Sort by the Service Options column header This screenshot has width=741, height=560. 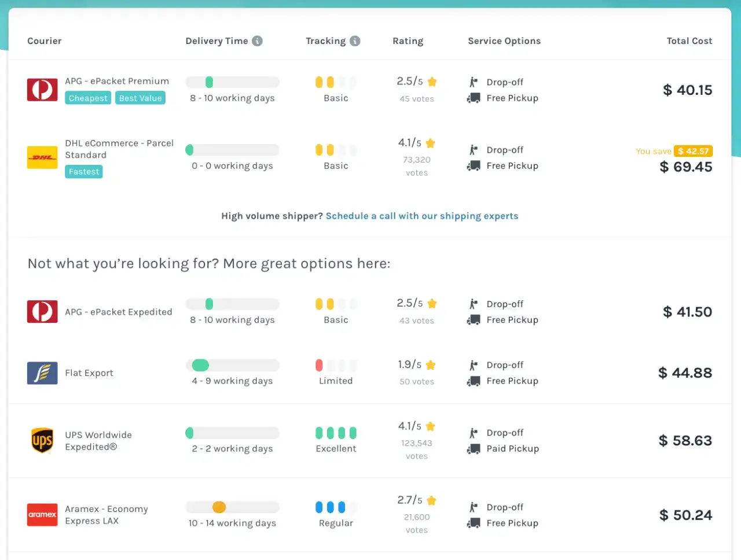coord(504,41)
